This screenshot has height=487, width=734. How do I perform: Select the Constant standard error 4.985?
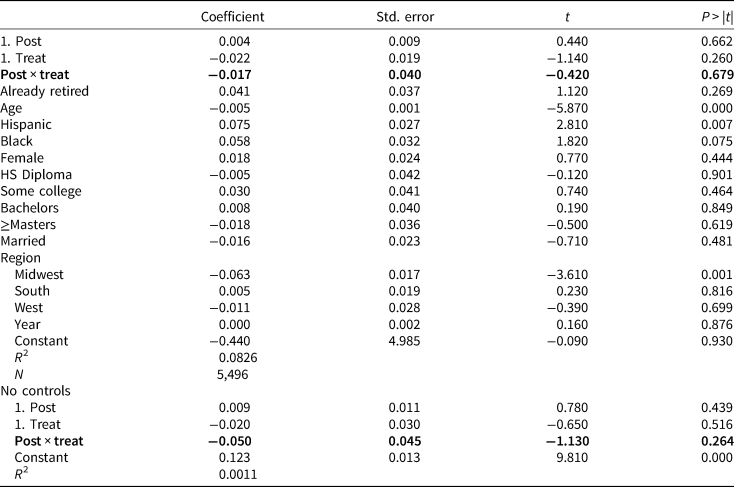click(404, 341)
